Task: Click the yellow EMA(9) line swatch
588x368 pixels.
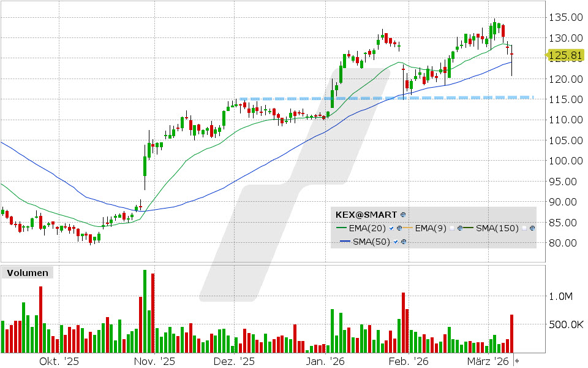Action: tap(408, 228)
